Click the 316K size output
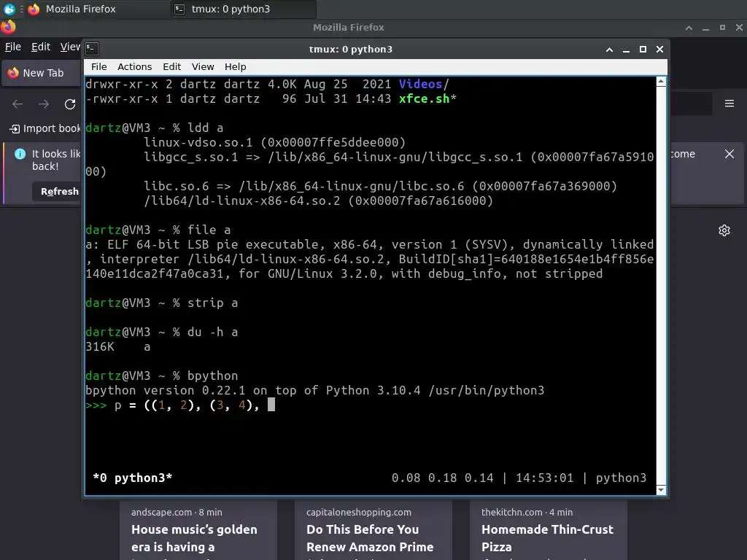 (100, 346)
